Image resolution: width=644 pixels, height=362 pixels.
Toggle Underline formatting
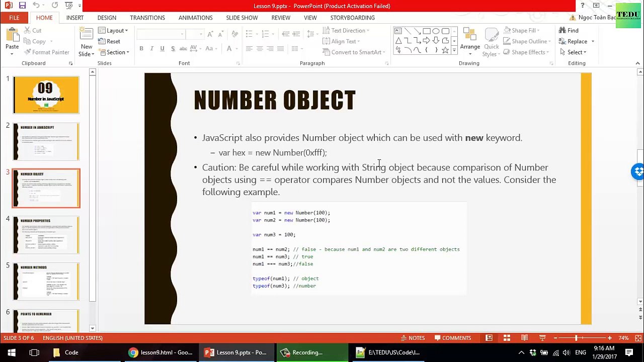pyautogui.click(x=162, y=49)
